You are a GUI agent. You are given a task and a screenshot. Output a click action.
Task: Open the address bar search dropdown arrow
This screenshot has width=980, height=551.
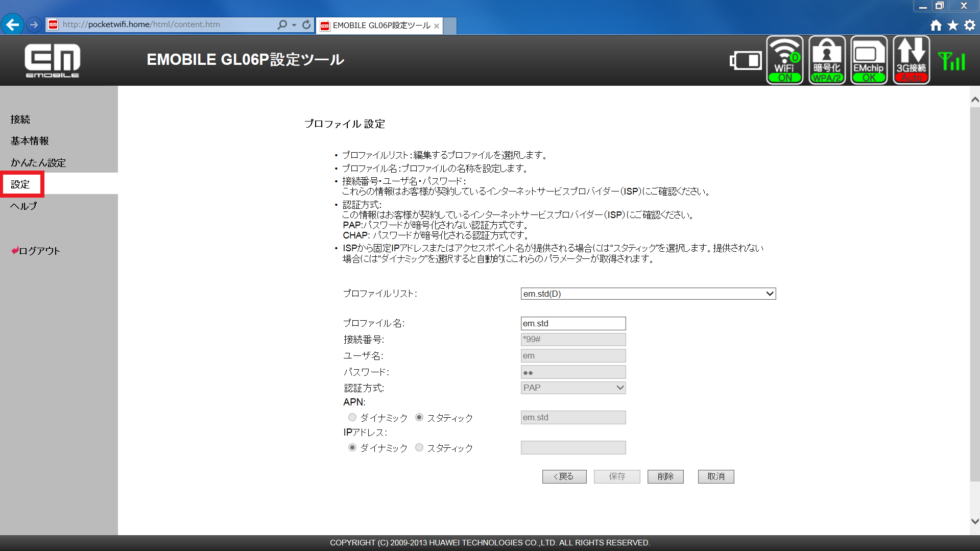pos(293,24)
